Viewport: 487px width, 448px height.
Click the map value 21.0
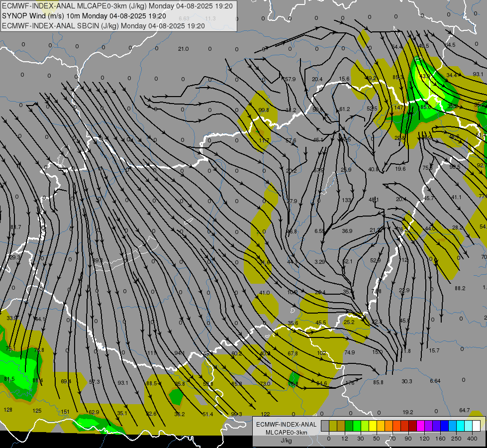click(183, 49)
